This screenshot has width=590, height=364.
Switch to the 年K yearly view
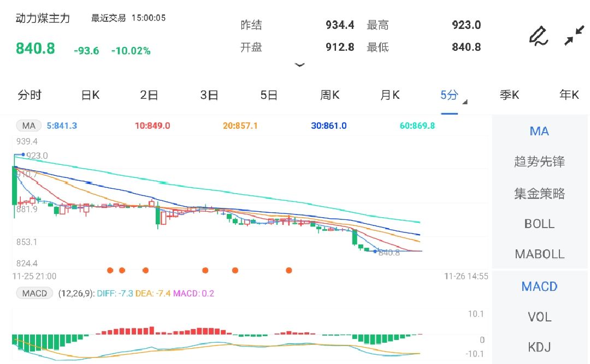pyautogui.click(x=569, y=94)
